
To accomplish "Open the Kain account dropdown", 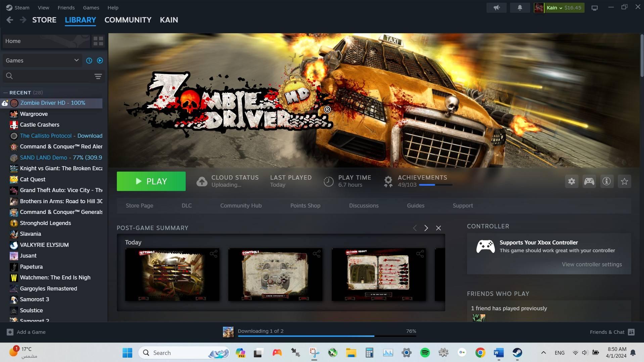I will [559, 8].
